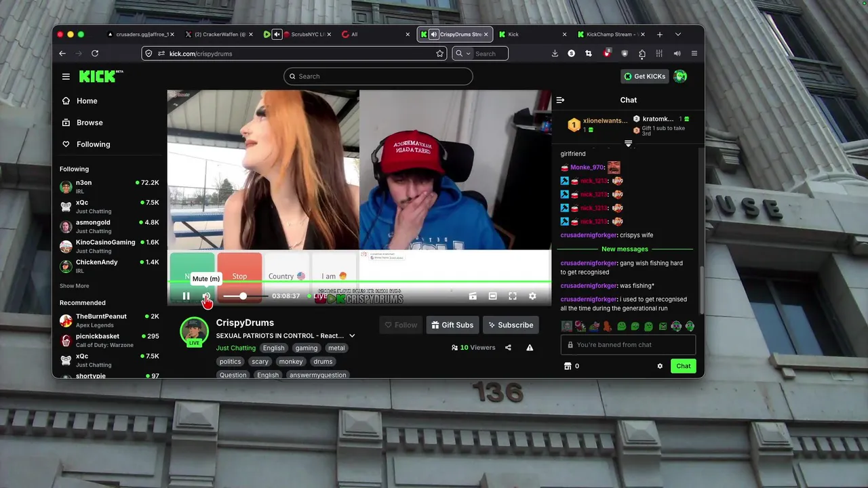
Task: Open asmongold channel from sidebar
Action: pyautogui.click(x=109, y=226)
